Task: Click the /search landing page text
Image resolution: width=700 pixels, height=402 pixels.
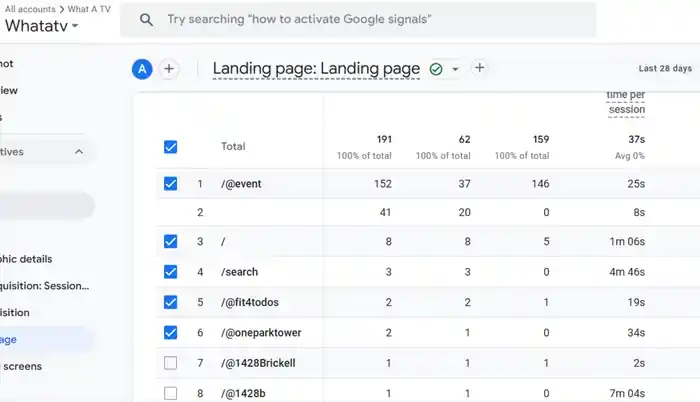Action: click(239, 272)
